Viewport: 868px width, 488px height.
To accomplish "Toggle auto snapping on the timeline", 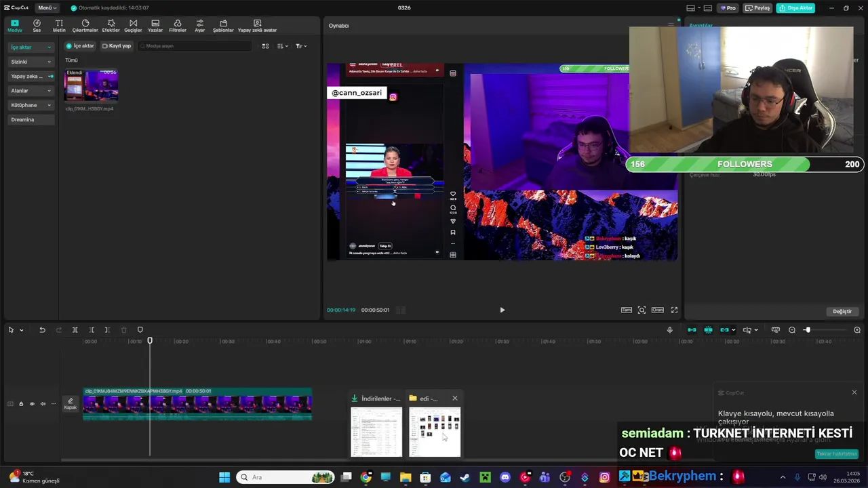I will (708, 330).
